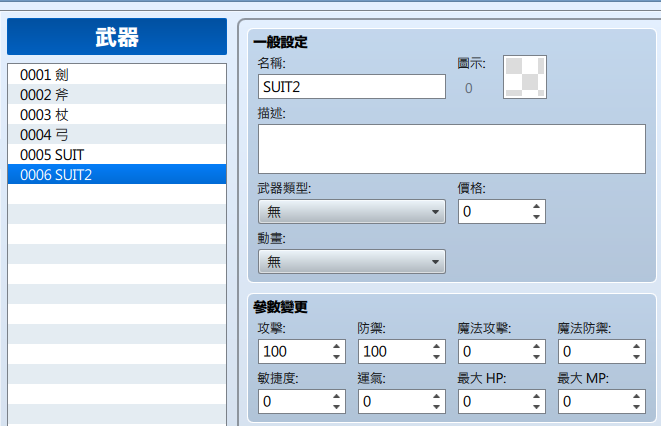
Task: Select weapon 0001 劍 in list
Action: click(117, 75)
